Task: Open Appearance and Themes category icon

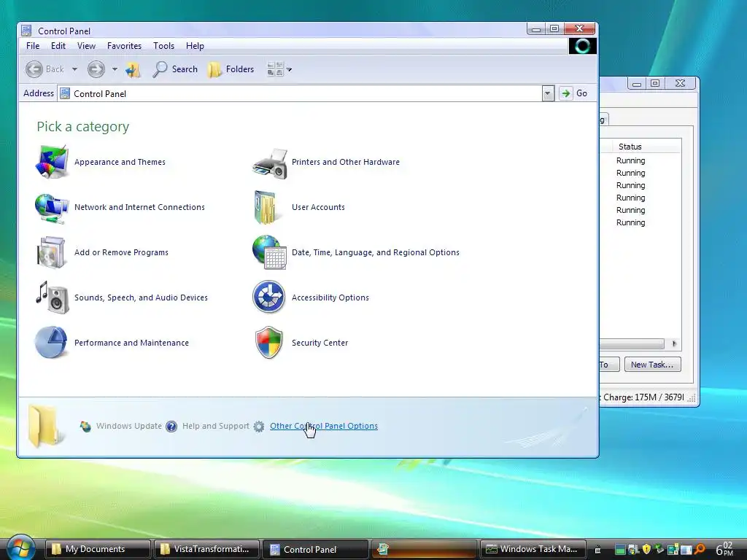Action: coord(52,162)
